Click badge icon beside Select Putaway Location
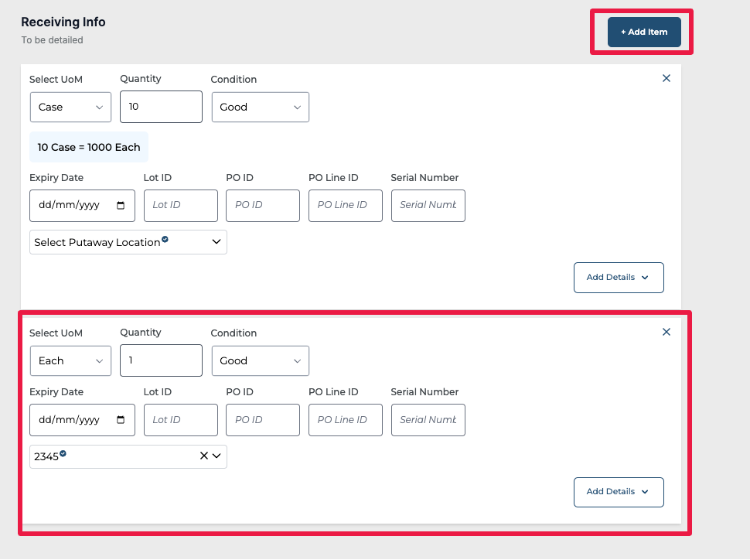The height and width of the screenshot is (560, 750). pyautogui.click(x=165, y=240)
